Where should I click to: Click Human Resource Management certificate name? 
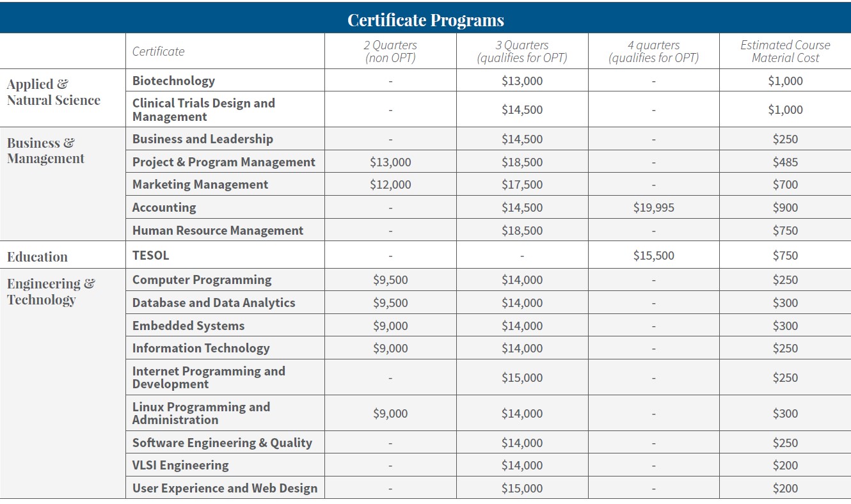(218, 230)
